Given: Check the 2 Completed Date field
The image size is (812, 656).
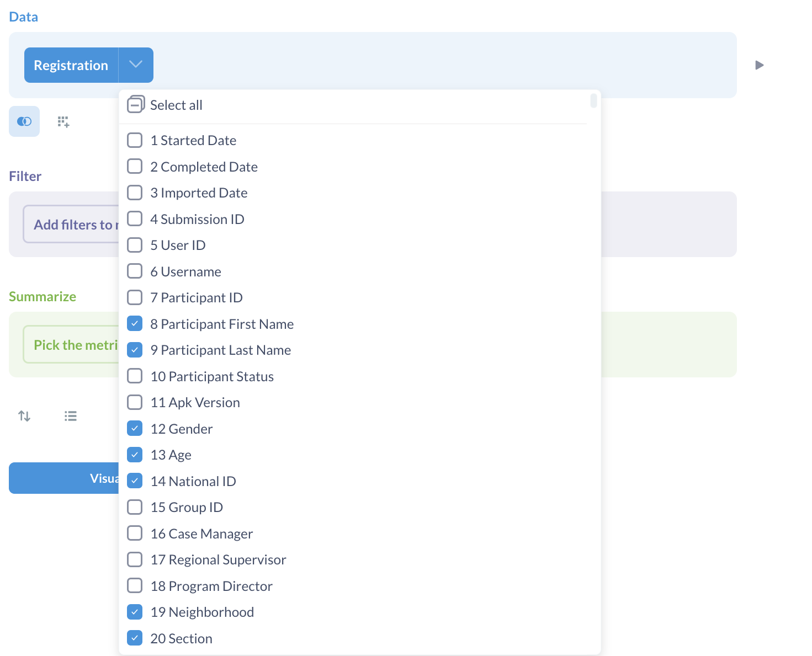Looking at the screenshot, I should pos(135,166).
